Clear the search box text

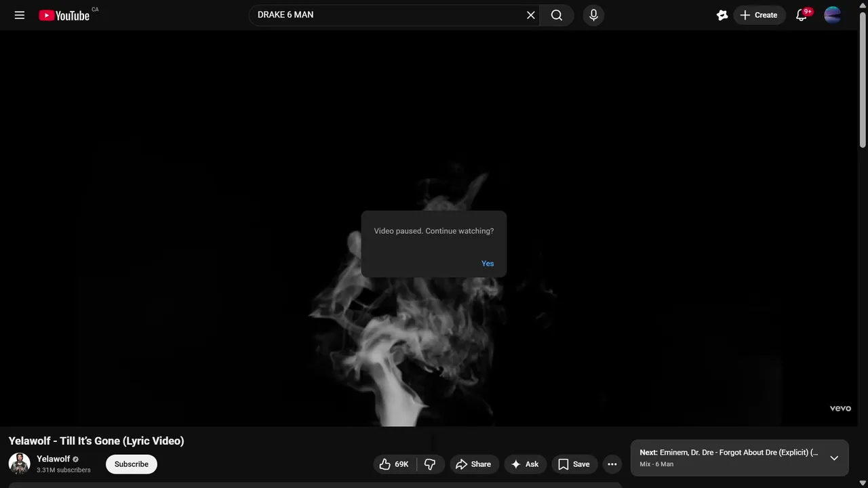coord(531,15)
